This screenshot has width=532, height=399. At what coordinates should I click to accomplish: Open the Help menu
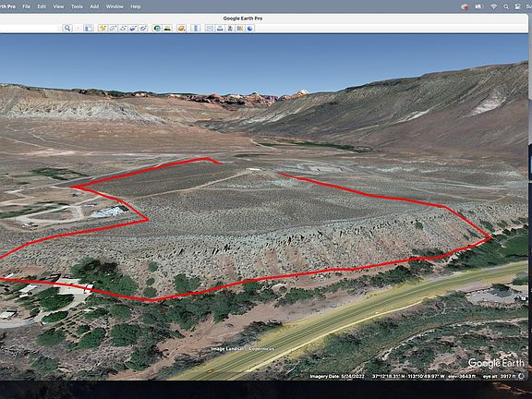pyautogui.click(x=136, y=6)
